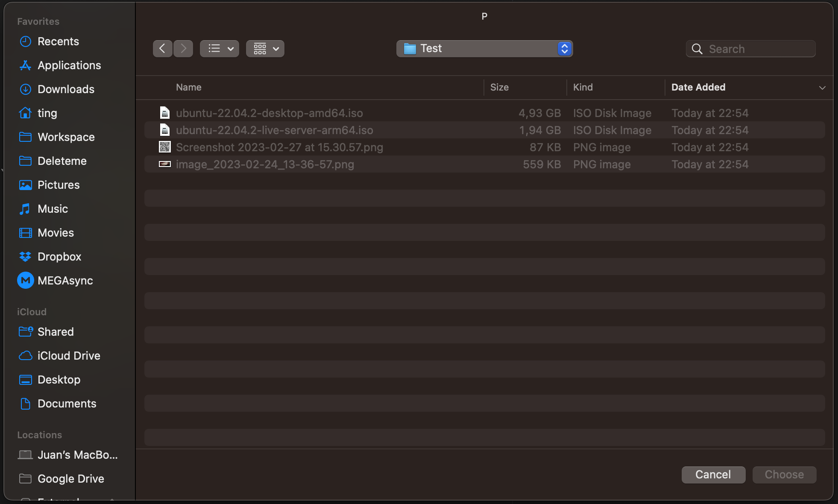
Task: Select ubuntu-22.04.2-live-server-arm64.iso file
Action: pos(484,130)
